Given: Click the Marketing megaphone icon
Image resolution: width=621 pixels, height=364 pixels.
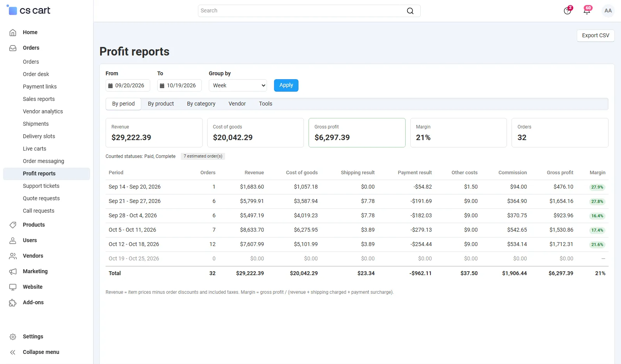Looking at the screenshot, I should click(13, 271).
